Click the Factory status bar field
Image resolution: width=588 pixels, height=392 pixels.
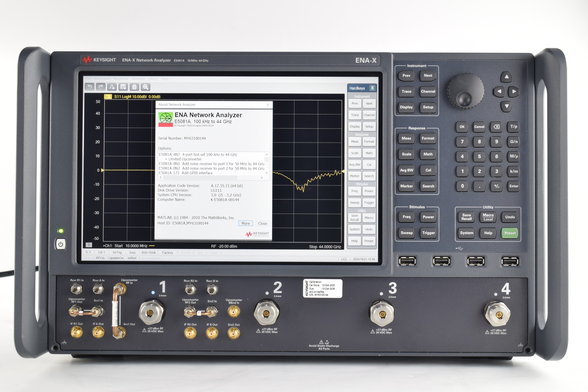(x=167, y=253)
